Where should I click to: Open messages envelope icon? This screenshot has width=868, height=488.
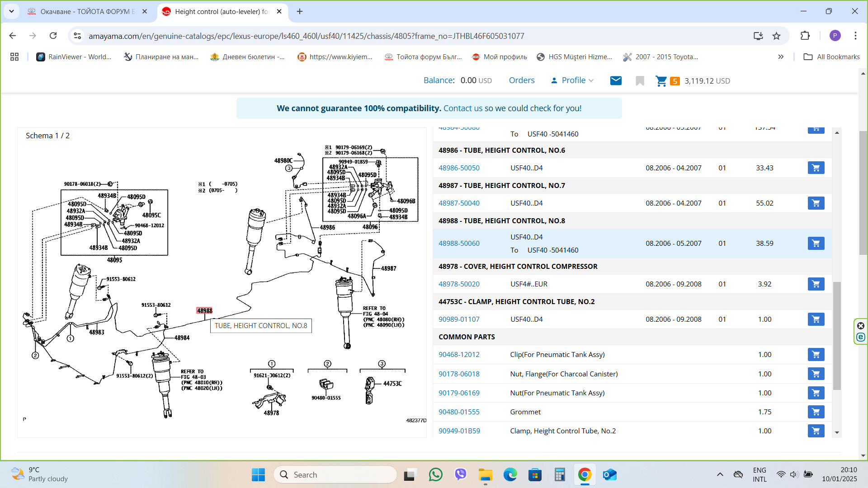pos(616,81)
